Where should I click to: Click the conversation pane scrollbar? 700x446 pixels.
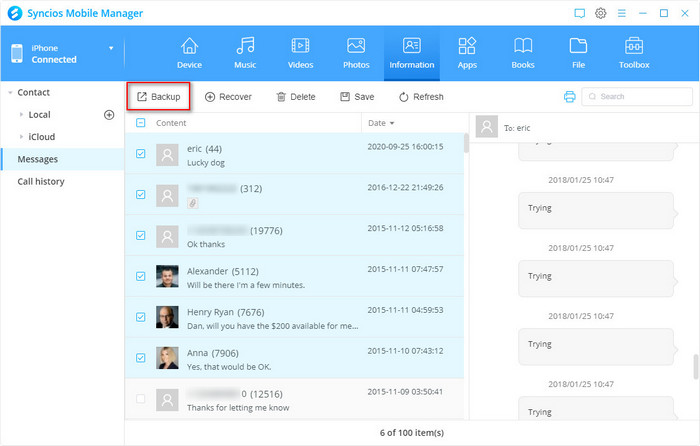pos(696,367)
